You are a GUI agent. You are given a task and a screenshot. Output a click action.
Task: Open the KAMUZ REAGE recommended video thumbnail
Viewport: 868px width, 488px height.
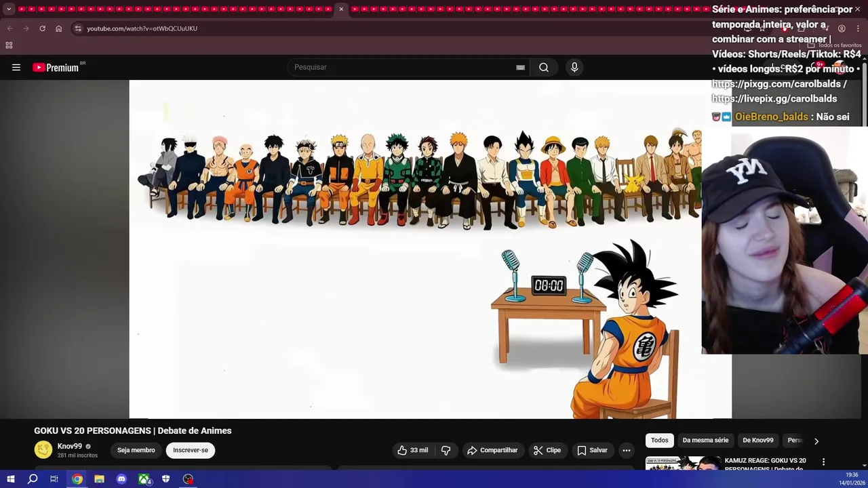click(683, 463)
